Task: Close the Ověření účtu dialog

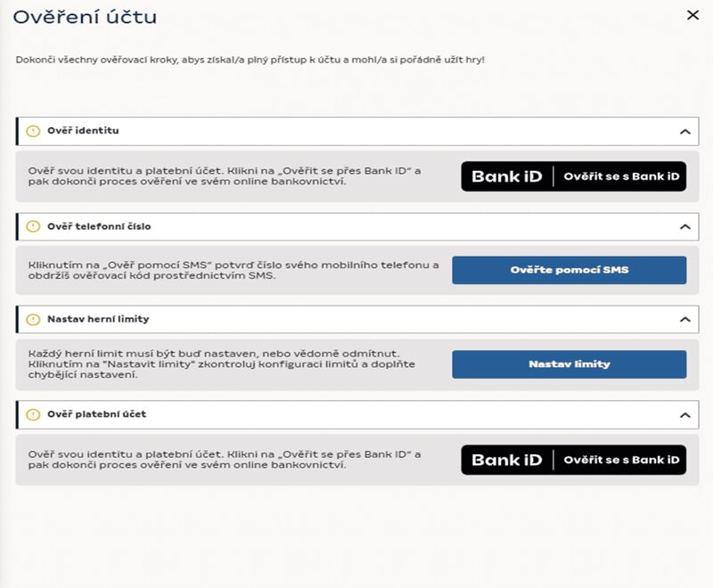Action: pyautogui.click(x=693, y=14)
